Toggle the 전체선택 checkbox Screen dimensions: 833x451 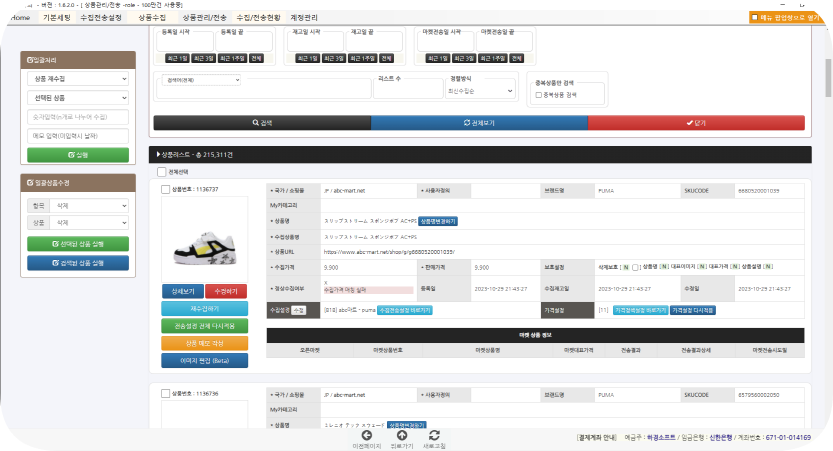pyautogui.click(x=162, y=172)
